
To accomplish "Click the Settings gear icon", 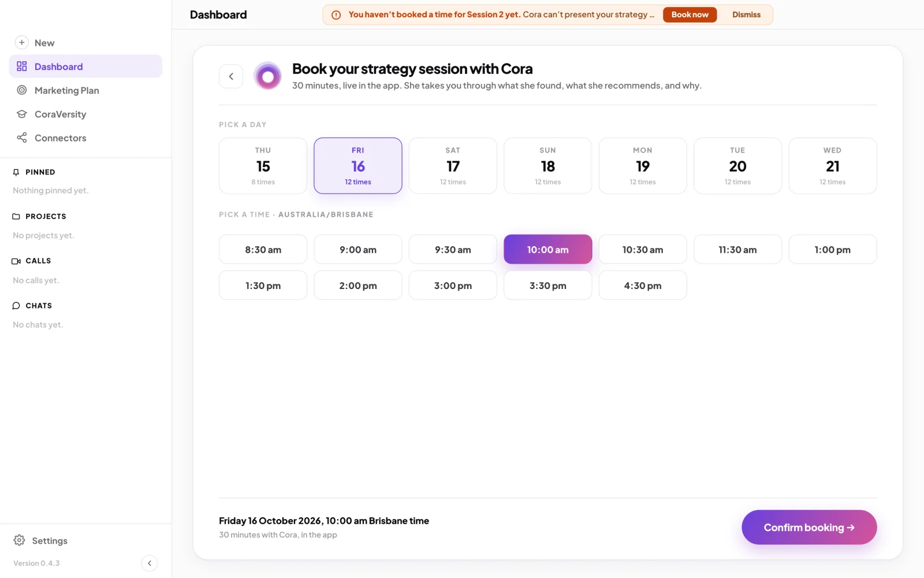I will coord(19,540).
